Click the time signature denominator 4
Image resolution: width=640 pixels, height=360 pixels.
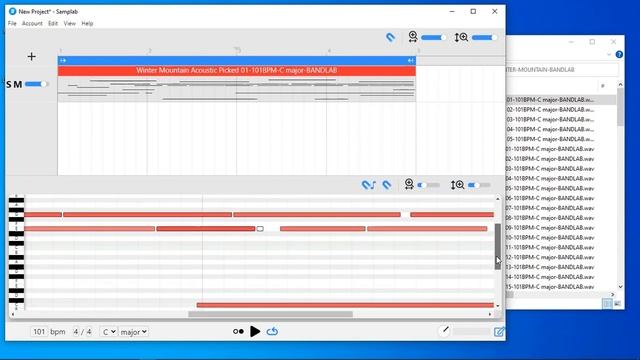coord(89,332)
